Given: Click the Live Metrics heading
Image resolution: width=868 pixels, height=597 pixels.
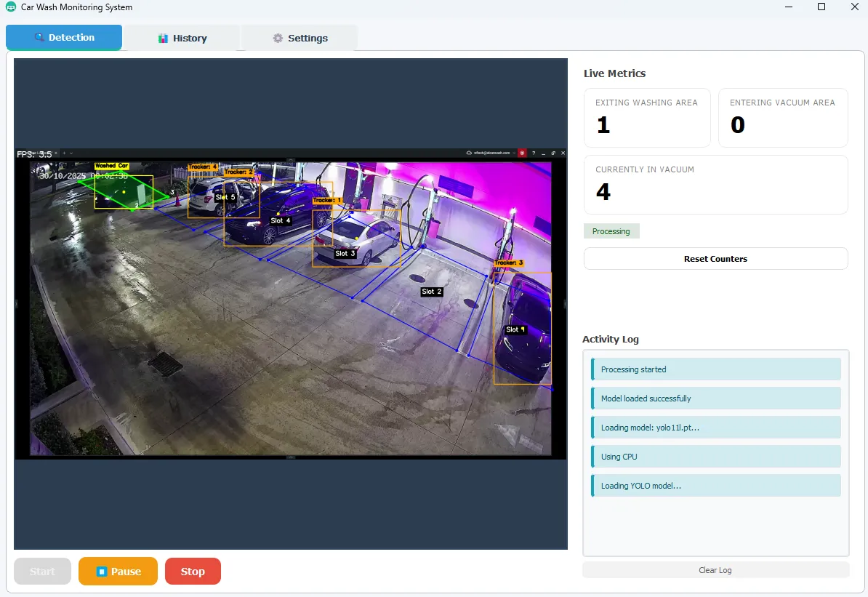Looking at the screenshot, I should click(x=614, y=73).
